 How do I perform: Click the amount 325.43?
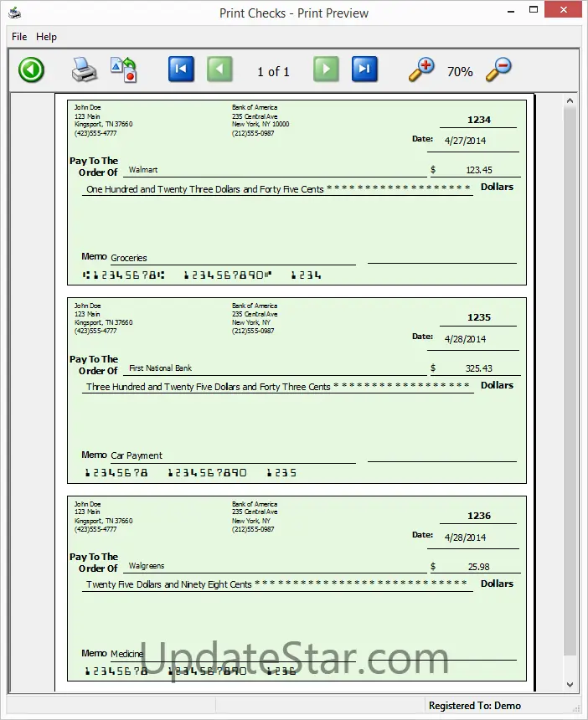click(x=478, y=368)
